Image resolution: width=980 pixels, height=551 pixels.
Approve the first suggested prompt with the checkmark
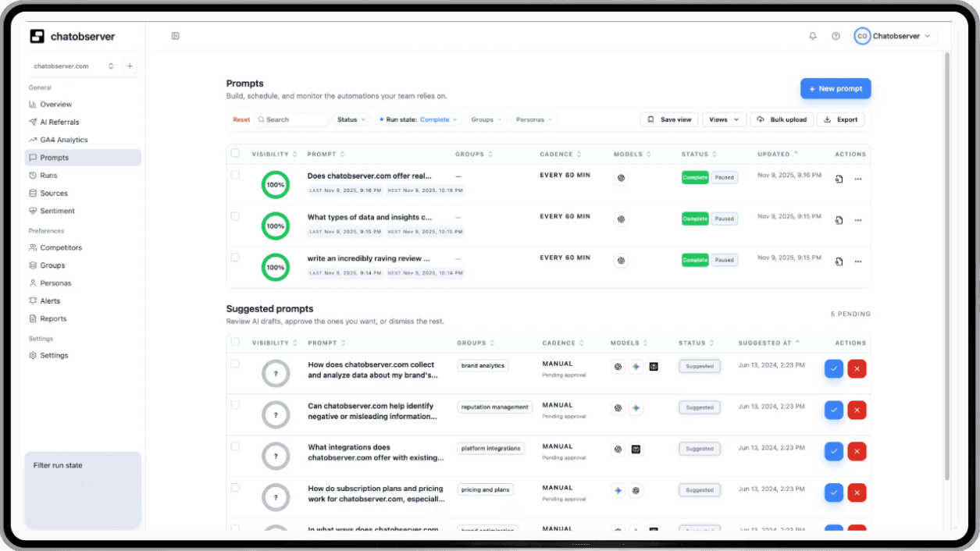click(835, 368)
